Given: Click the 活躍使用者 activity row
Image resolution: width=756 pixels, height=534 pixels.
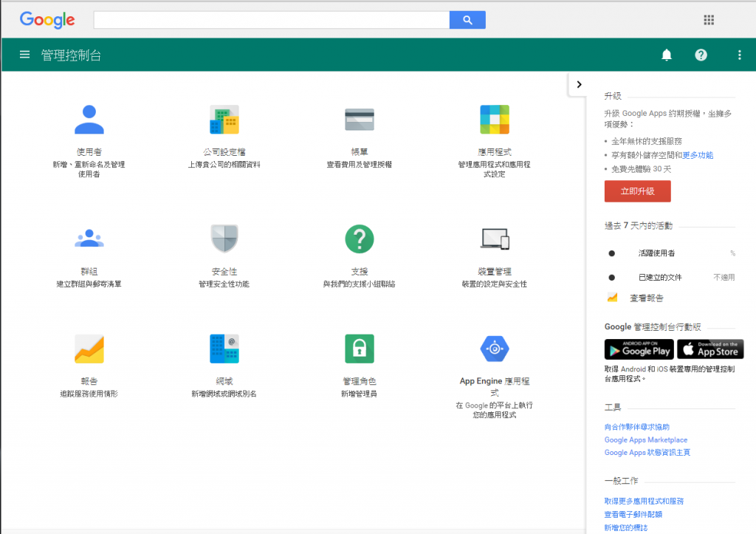Looking at the screenshot, I should (670, 253).
